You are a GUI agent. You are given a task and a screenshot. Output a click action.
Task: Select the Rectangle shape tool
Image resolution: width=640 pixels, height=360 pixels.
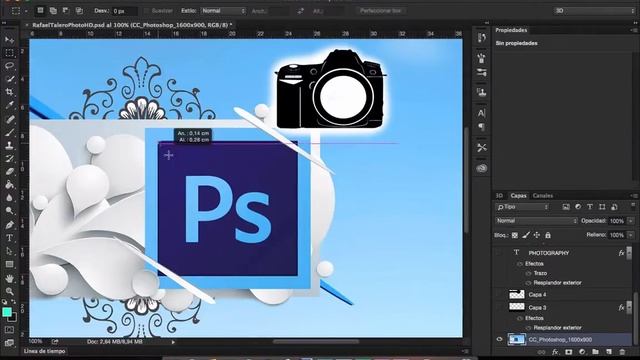click(x=9, y=264)
